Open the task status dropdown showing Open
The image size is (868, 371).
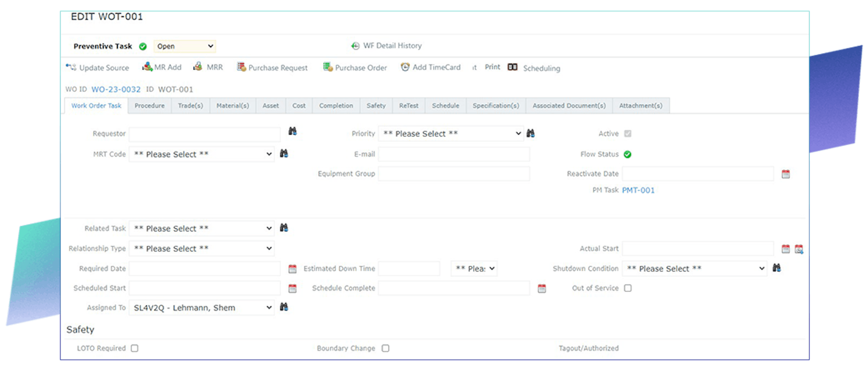tap(184, 46)
